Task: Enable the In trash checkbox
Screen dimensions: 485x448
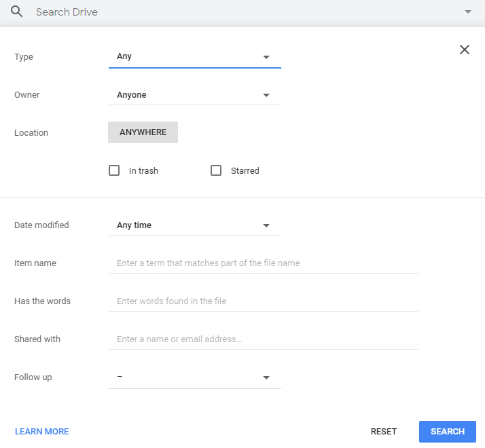Action: (x=114, y=170)
